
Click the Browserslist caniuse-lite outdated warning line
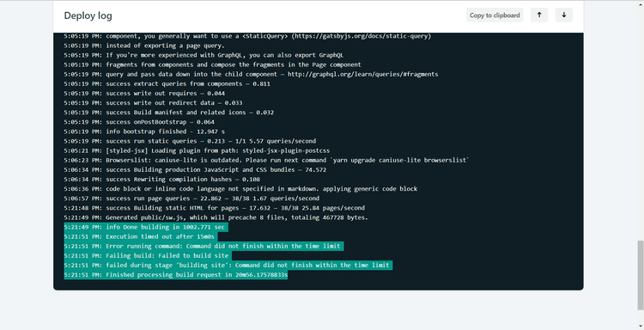point(266,161)
